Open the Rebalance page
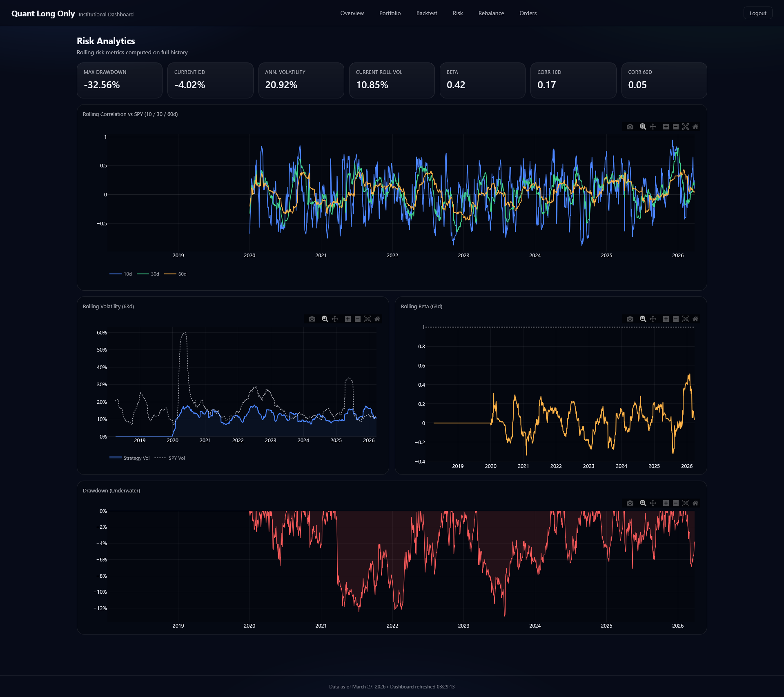 click(x=491, y=13)
